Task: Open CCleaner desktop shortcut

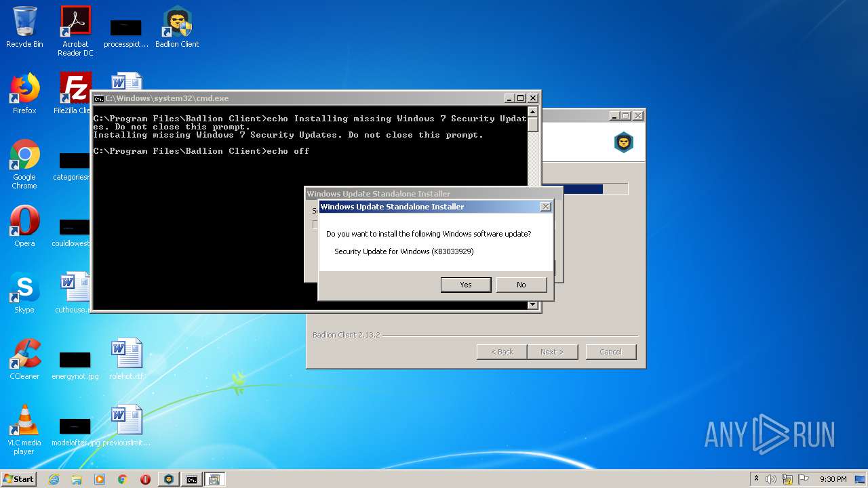Action: (x=24, y=359)
